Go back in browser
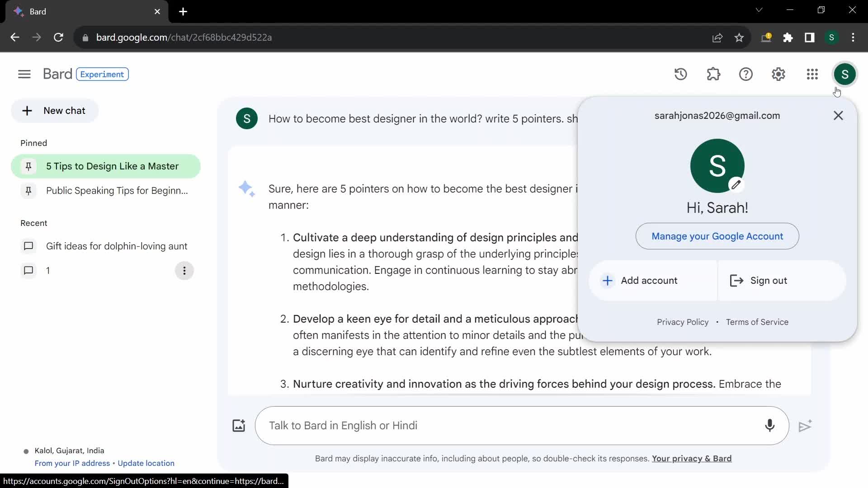 click(x=15, y=38)
